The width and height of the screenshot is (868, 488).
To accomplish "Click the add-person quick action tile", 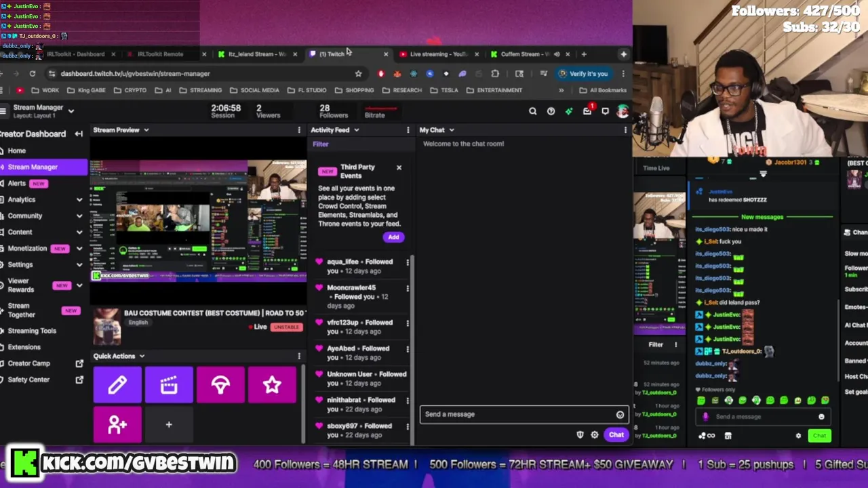I will point(117,425).
